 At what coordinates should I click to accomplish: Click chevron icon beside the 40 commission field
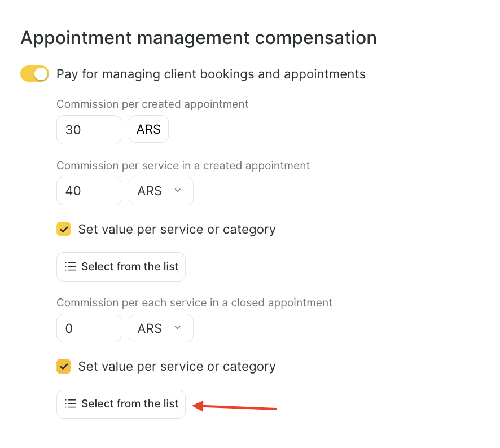click(178, 191)
